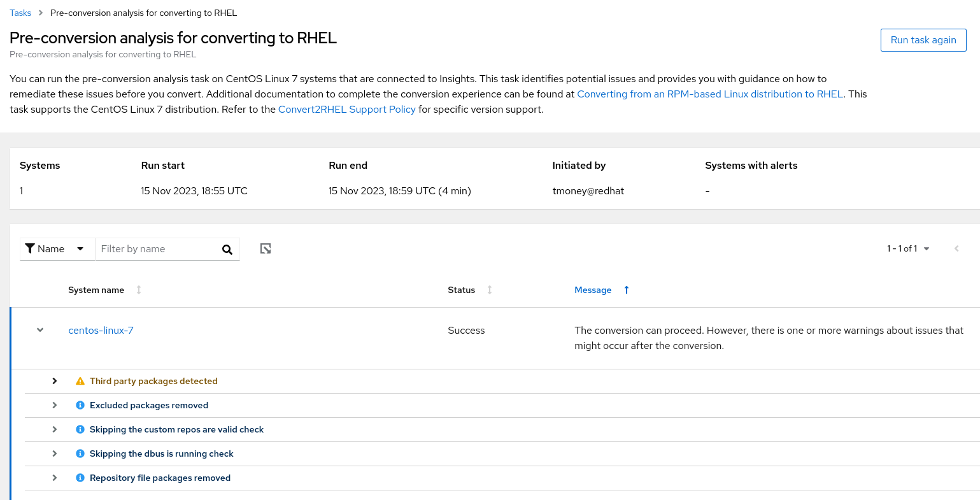980x500 pixels.
Task: Click the tmoney@redhat initiator value
Action: coord(588,190)
